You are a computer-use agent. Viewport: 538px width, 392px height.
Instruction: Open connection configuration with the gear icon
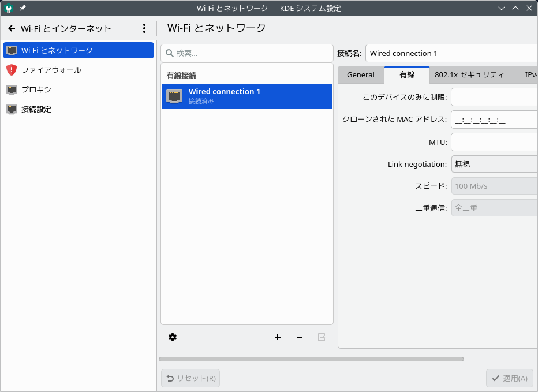[173, 337]
